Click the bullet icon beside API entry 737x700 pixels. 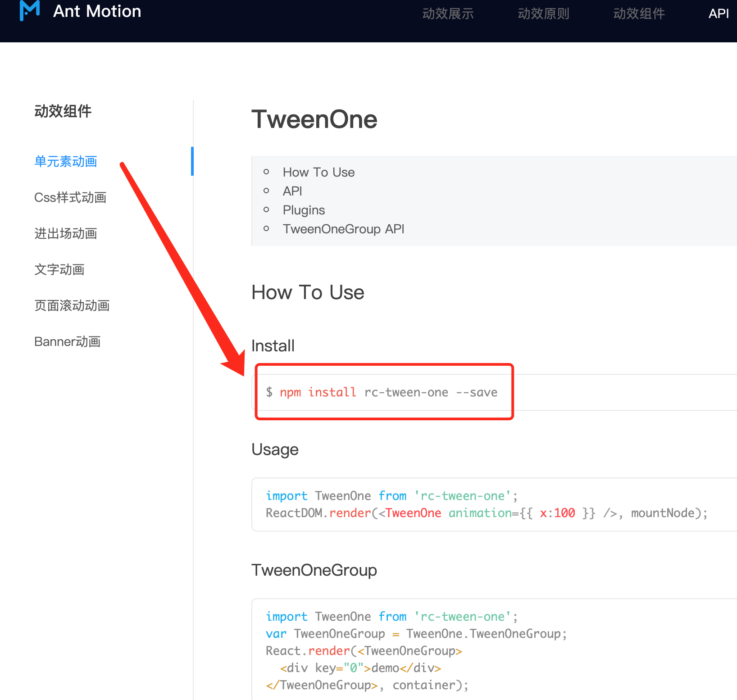[x=267, y=191]
